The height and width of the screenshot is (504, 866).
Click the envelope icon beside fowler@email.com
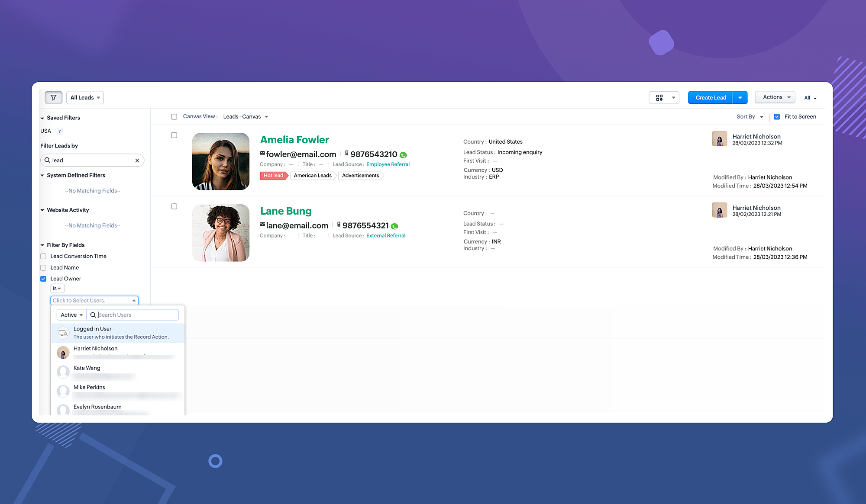[262, 153]
